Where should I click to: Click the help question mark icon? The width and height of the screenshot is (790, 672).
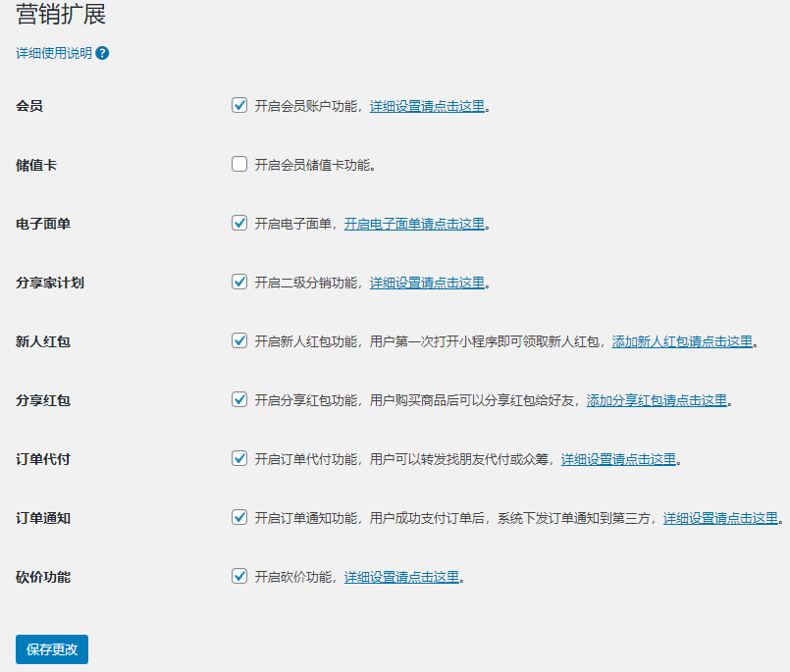[102, 54]
